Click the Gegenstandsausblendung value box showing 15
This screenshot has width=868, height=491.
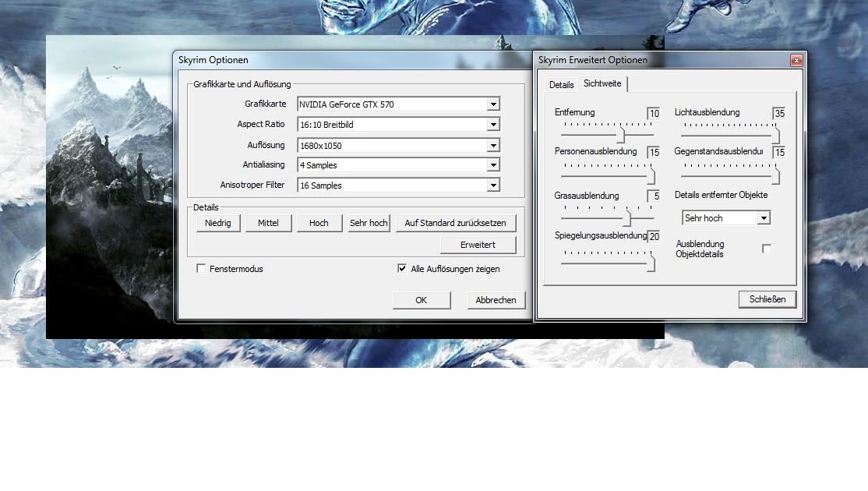point(779,152)
